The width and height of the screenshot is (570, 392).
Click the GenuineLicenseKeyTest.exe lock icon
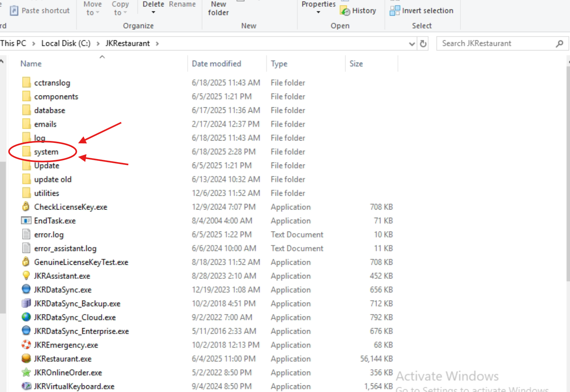[x=26, y=262]
